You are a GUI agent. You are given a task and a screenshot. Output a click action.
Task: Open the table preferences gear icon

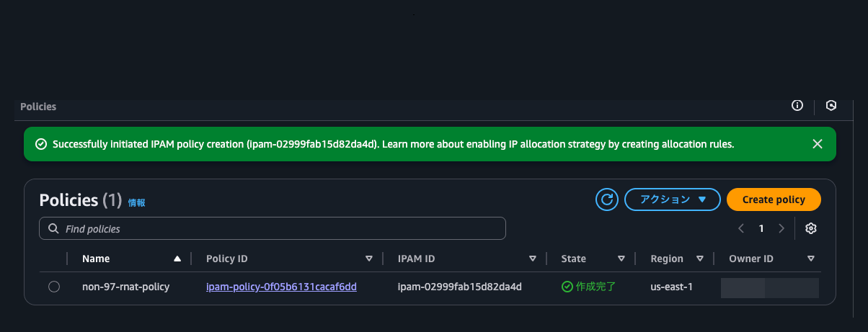pos(811,228)
